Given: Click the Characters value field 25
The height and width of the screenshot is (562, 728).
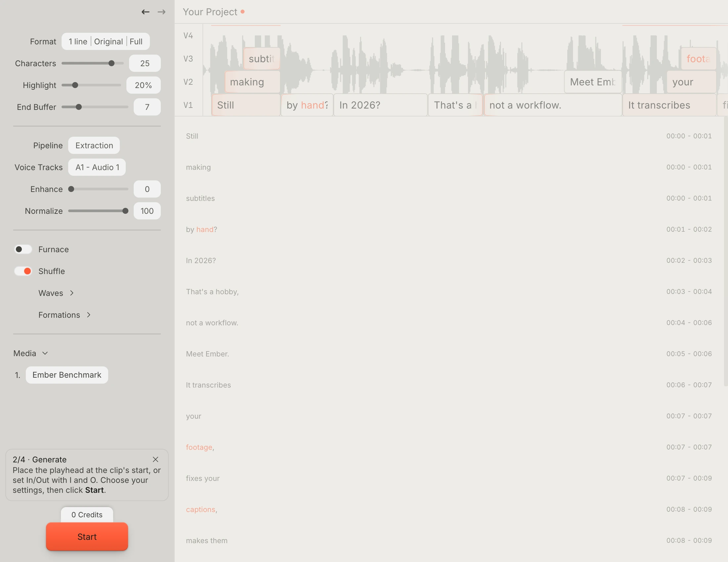Looking at the screenshot, I should click(145, 63).
